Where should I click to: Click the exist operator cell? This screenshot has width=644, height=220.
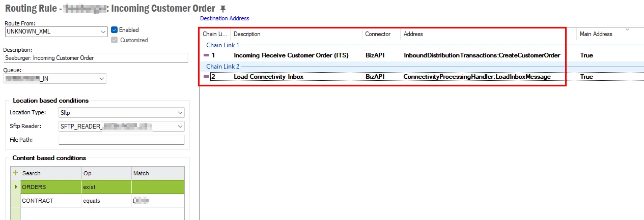tap(106, 187)
